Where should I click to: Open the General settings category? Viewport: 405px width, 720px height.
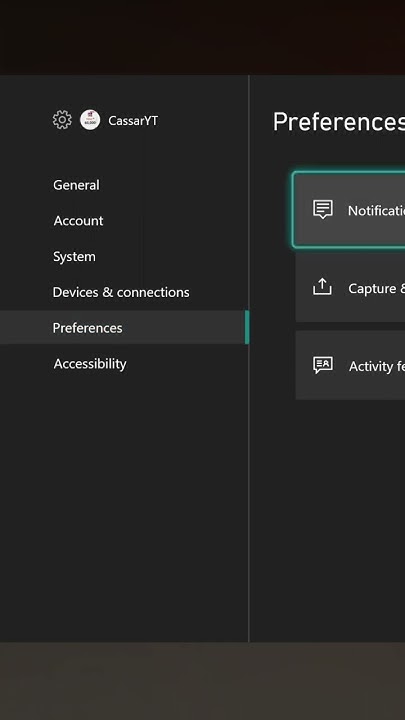point(76,185)
